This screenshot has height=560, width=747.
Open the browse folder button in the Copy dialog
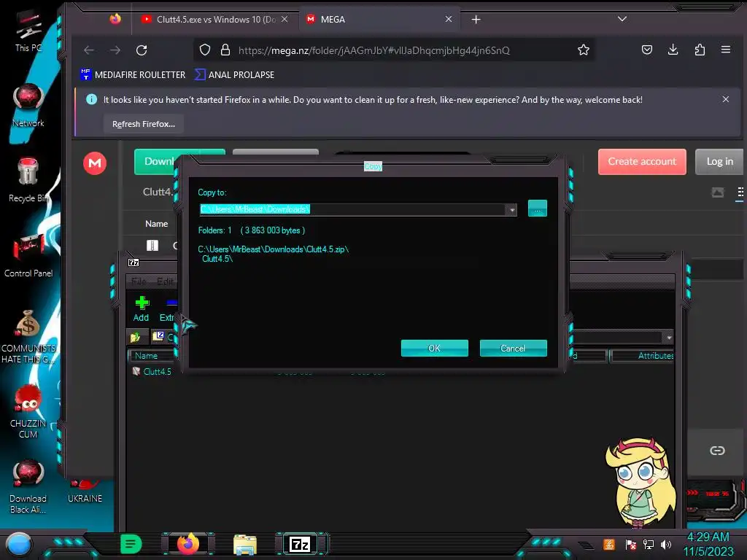pyautogui.click(x=538, y=209)
